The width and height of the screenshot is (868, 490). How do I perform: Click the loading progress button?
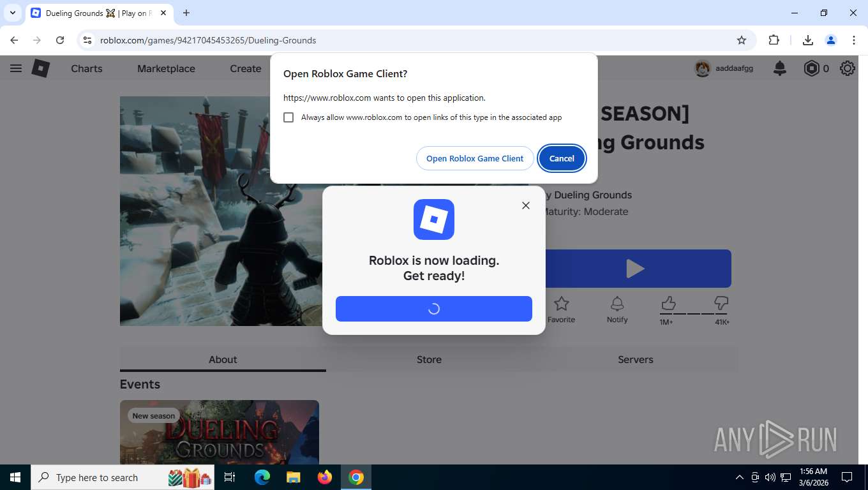434,309
